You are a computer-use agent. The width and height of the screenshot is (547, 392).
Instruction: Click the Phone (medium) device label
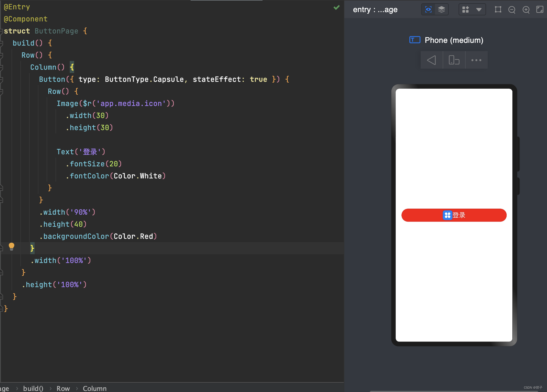(454, 40)
